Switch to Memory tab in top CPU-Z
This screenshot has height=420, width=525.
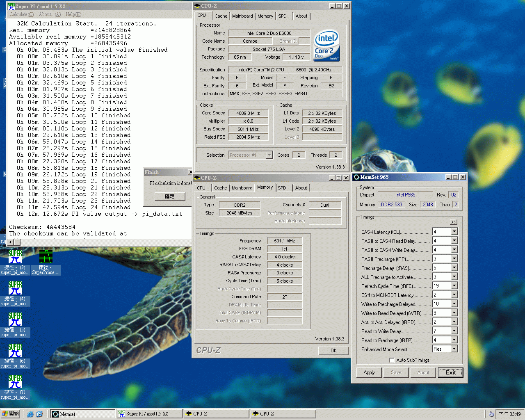[265, 16]
